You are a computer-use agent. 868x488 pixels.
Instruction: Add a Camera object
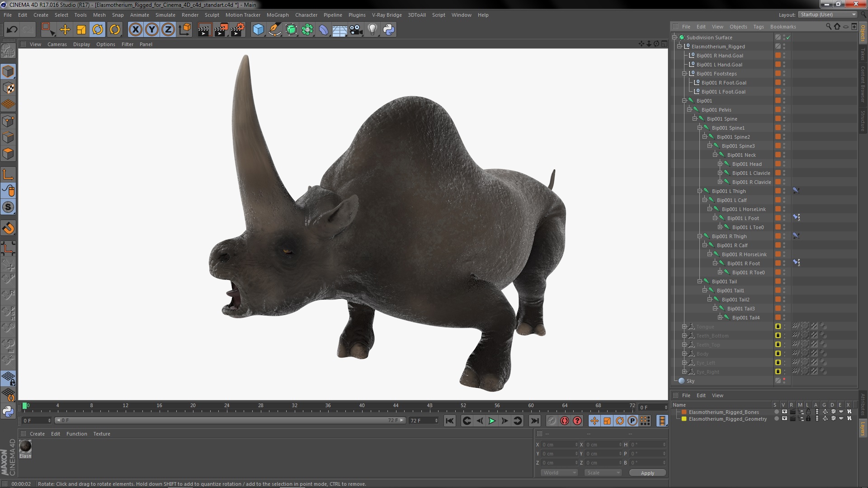click(x=356, y=30)
